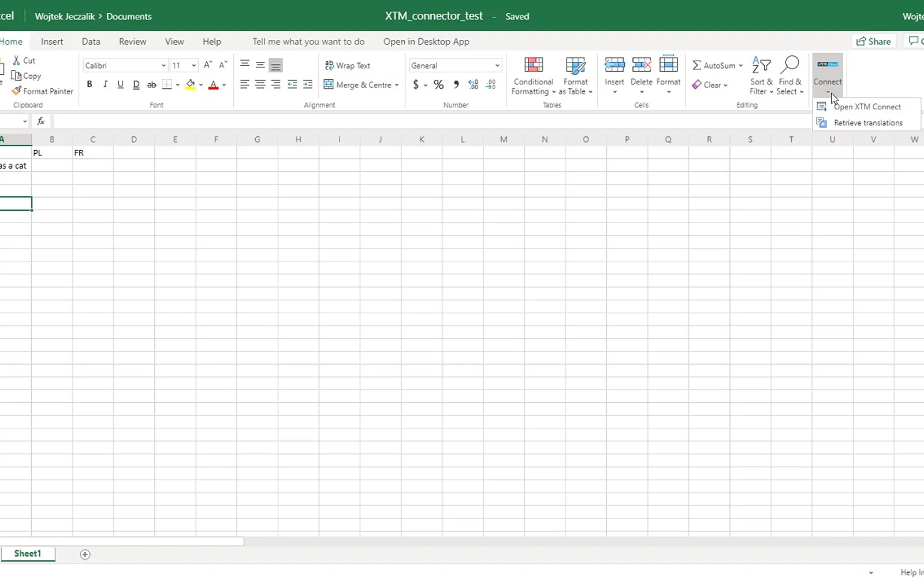Image resolution: width=924 pixels, height=578 pixels.
Task: Decrease font size with the shrink icon
Action: 223,65
